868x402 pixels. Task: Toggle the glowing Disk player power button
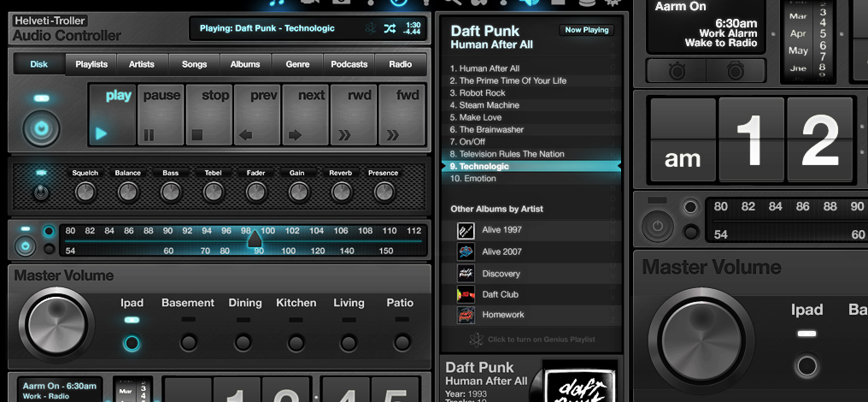[x=42, y=128]
